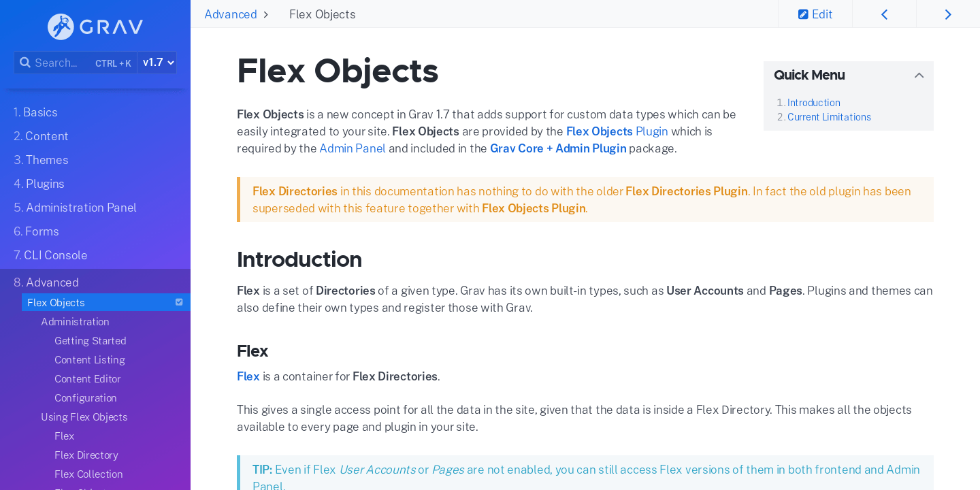Open the v1.7 version dropdown
Image resolution: width=980 pixels, height=490 pixels.
click(x=157, y=63)
